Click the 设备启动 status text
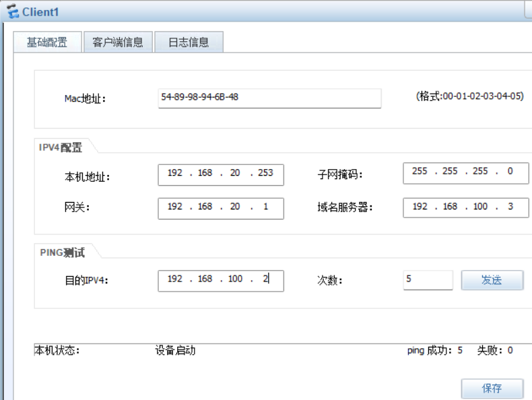 175,350
